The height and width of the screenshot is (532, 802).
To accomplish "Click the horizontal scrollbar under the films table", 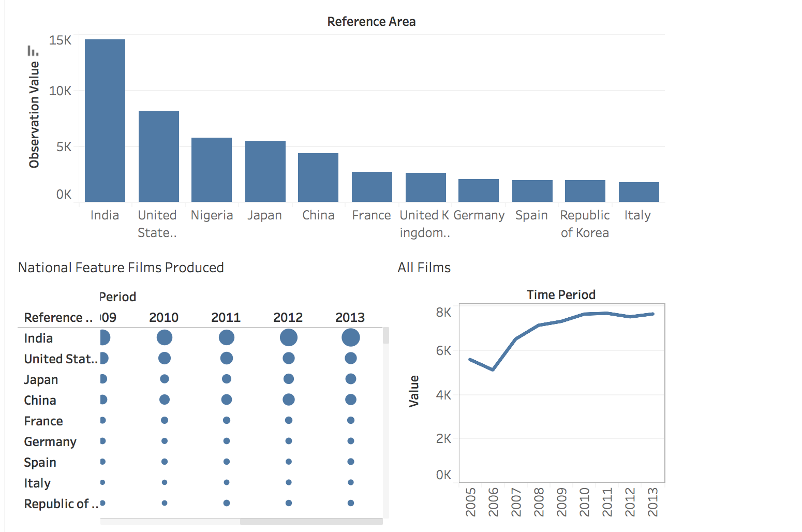I will click(x=310, y=522).
